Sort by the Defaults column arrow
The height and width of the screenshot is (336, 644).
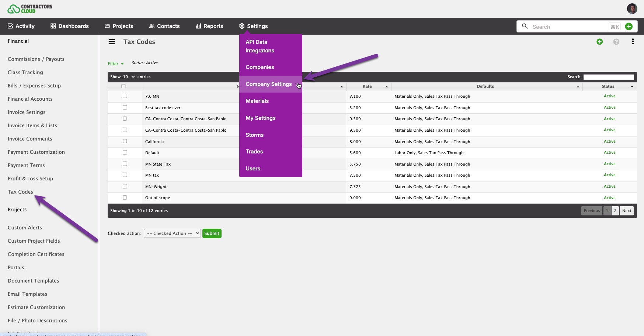tap(578, 87)
